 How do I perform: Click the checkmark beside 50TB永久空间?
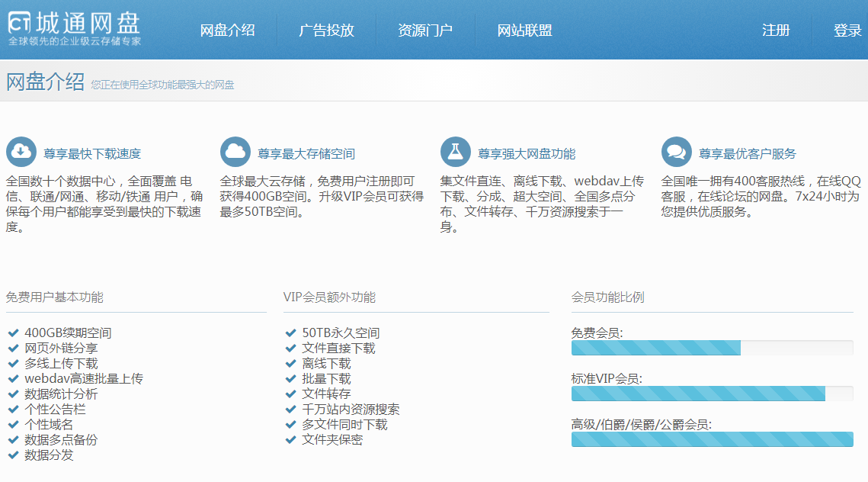point(290,333)
